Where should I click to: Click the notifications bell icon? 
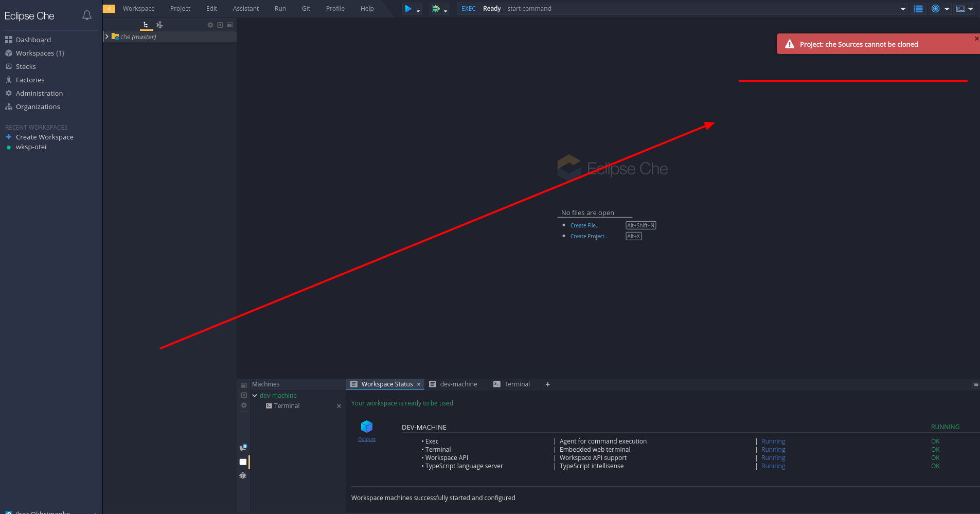pyautogui.click(x=87, y=15)
